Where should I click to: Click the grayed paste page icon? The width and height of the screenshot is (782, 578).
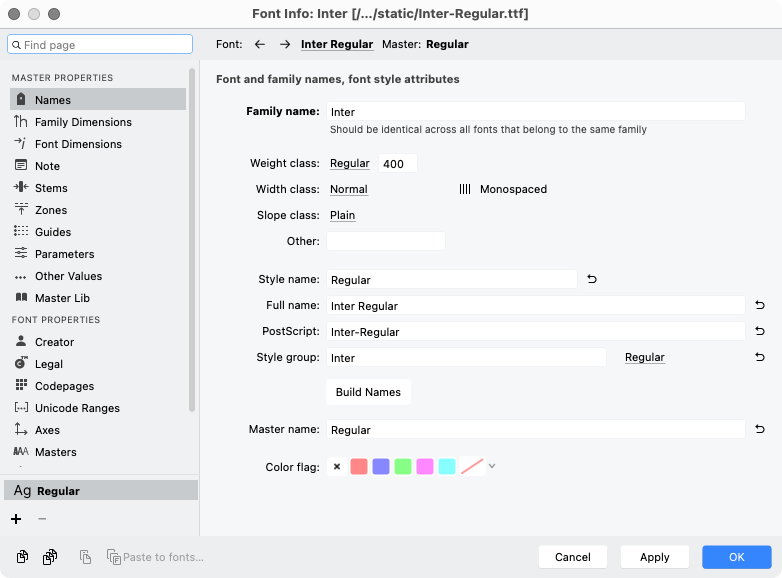[x=85, y=557]
